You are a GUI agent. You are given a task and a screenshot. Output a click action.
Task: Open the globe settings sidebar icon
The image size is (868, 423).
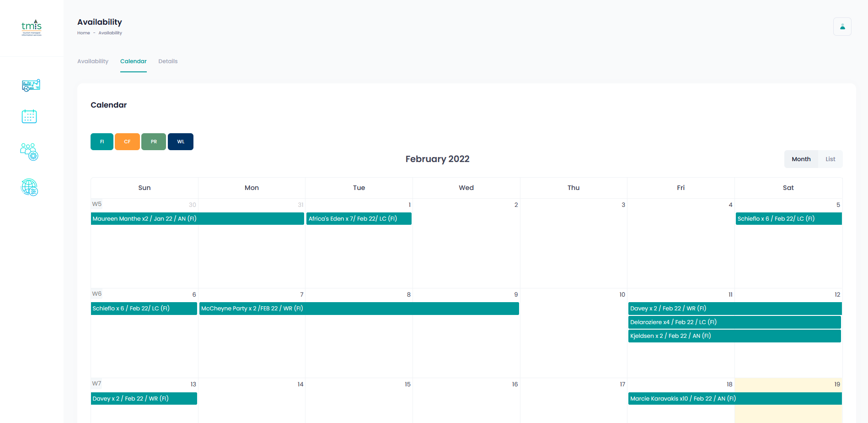tap(29, 187)
